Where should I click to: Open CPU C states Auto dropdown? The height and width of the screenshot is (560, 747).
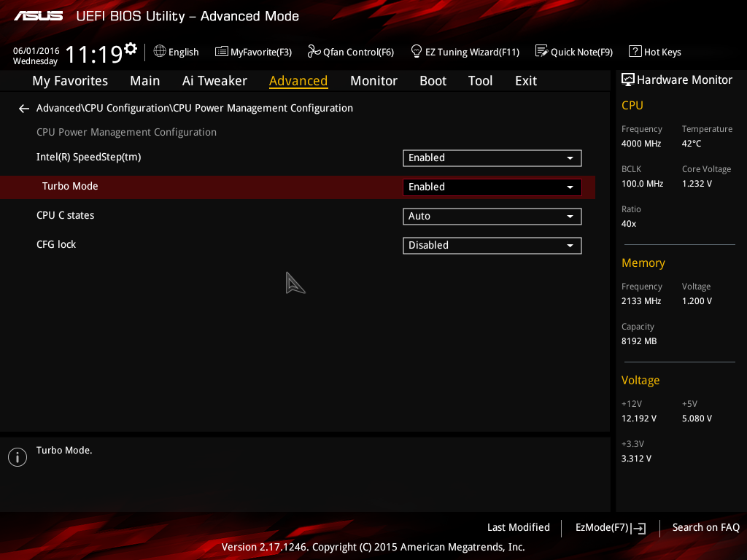(x=492, y=216)
